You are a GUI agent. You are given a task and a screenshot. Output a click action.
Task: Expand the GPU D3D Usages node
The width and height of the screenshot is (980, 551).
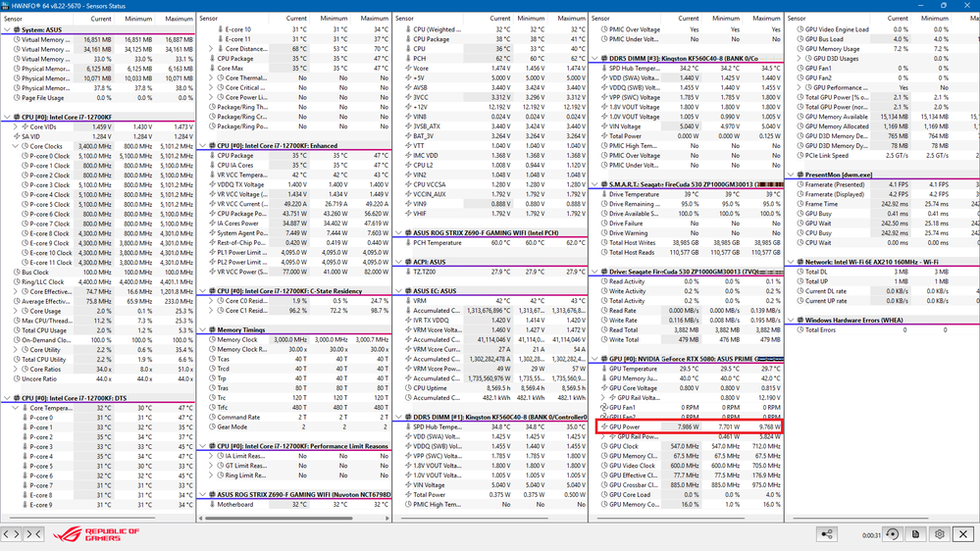pyautogui.click(x=799, y=58)
